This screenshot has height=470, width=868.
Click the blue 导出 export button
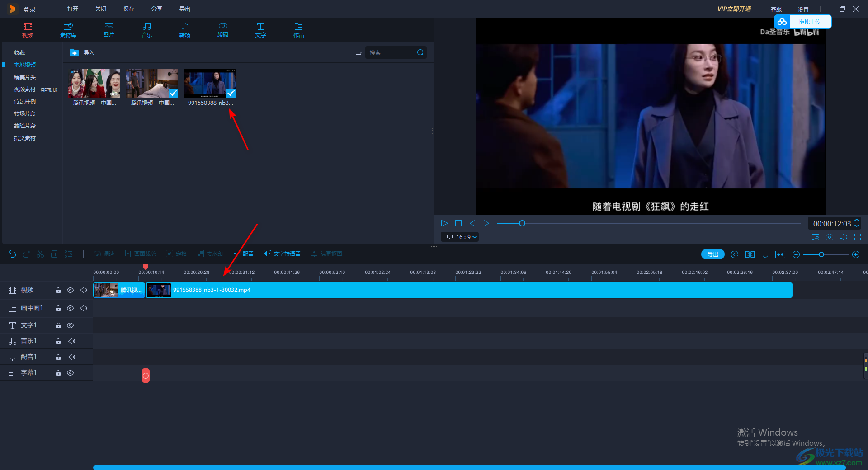click(713, 254)
